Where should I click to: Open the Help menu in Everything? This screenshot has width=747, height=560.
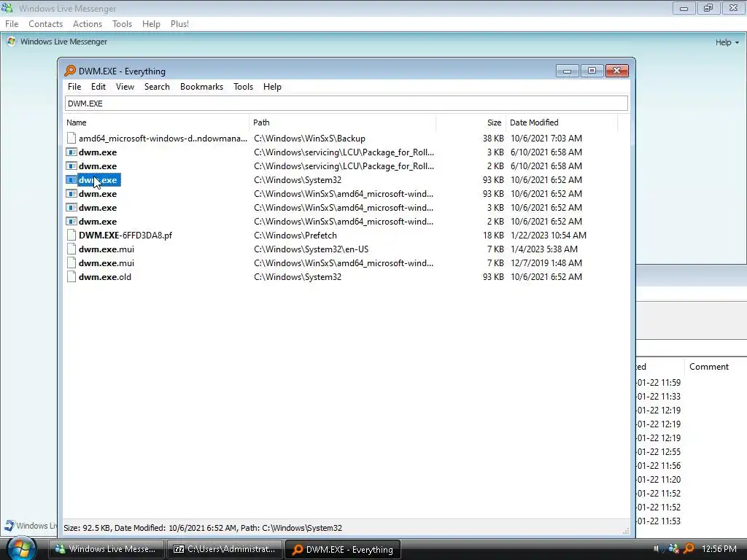click(x=272, y=87)
